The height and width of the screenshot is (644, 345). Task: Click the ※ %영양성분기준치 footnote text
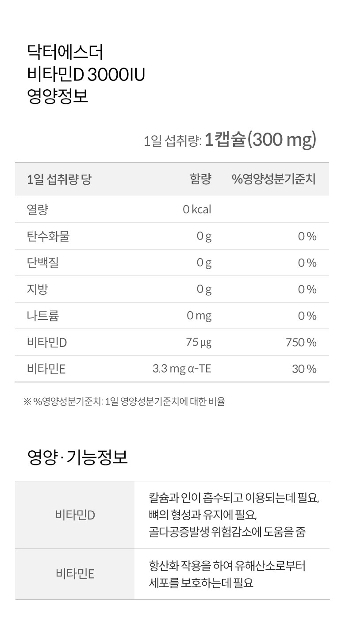click(x=124, y=402)
